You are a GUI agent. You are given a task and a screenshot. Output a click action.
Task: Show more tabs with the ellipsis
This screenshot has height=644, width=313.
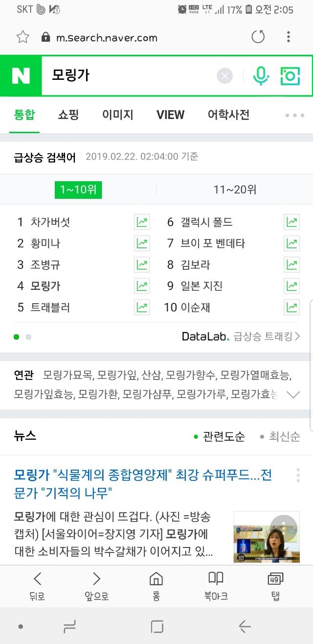(294, 115)
